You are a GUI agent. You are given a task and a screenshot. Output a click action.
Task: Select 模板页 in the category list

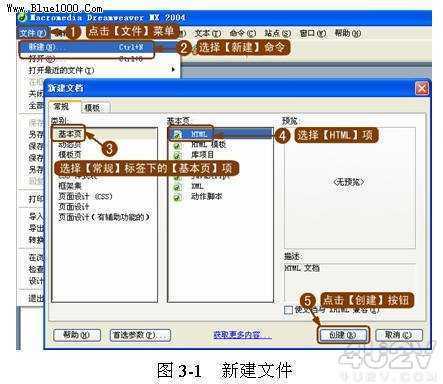(x=70, y=155)
